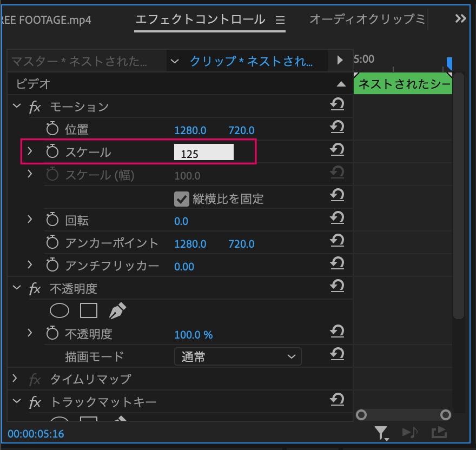Toggle animation stopwatch for 回転
Image resolution: width=476 pixels, height=450 pixels.
[x=52, y=219]
